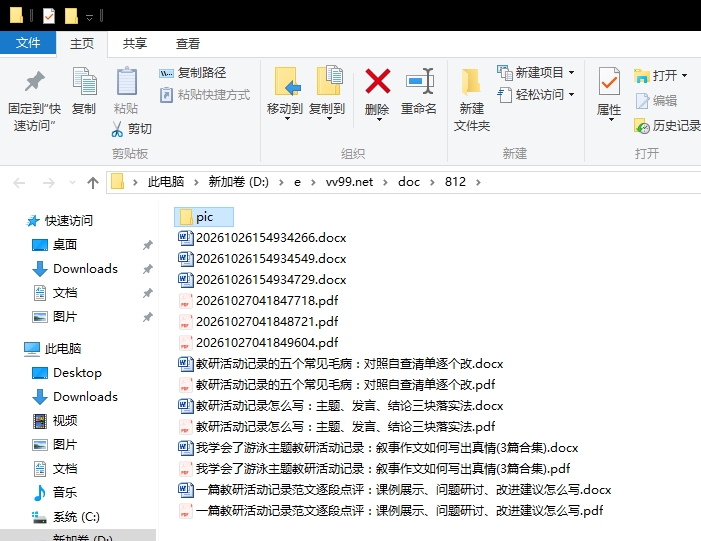This screenshot has height=541, width=701.
Task: Click the quick access toolbar properties icon
Action: [x=49, y=16]
